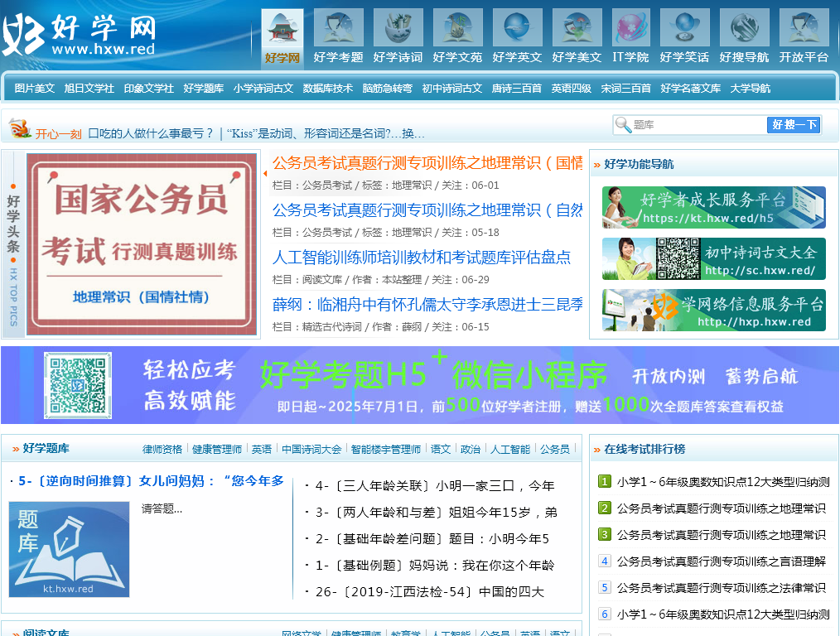Switch to 中国诗词大会 tab in 好学题库
The width and height of the screenshot is (840, 636).
point(311,449)
